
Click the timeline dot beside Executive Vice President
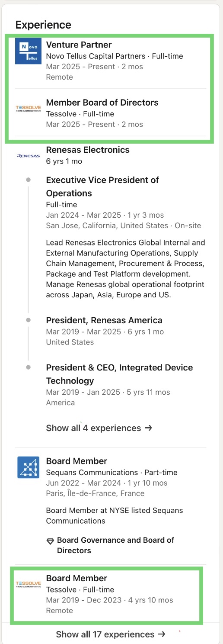click(29, 180)
